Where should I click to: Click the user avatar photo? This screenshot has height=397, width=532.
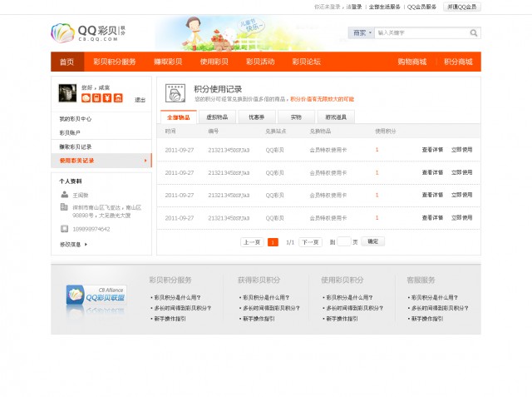(67, 93)
